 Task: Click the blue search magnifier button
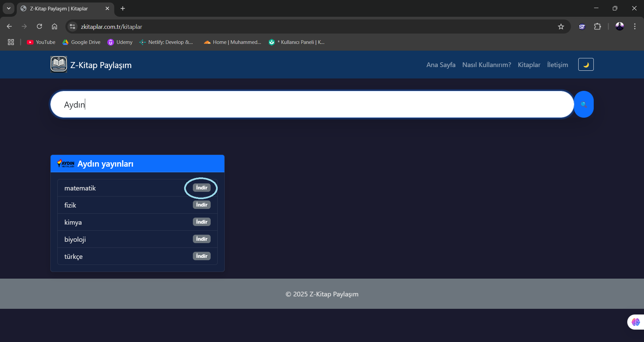click(x=584, y=104)
